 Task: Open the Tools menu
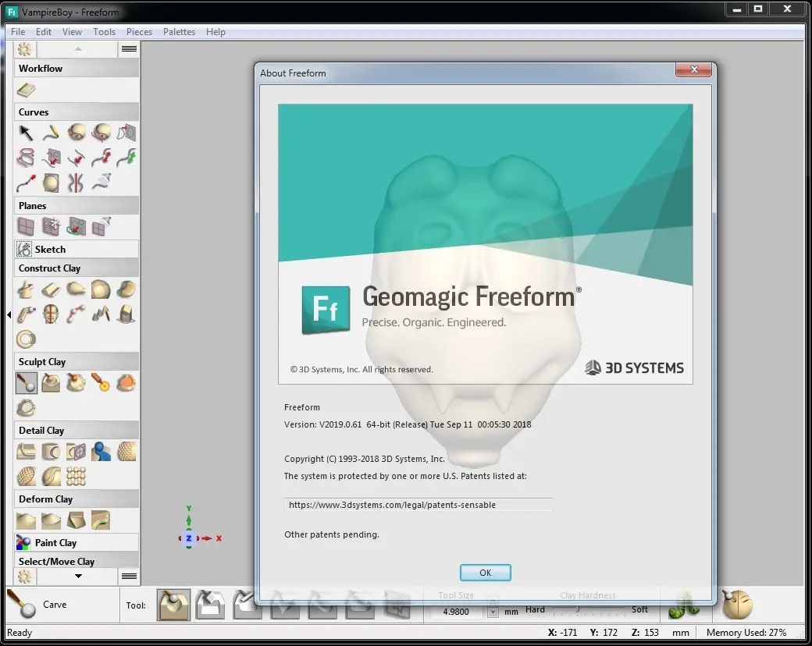click(104, 31)
